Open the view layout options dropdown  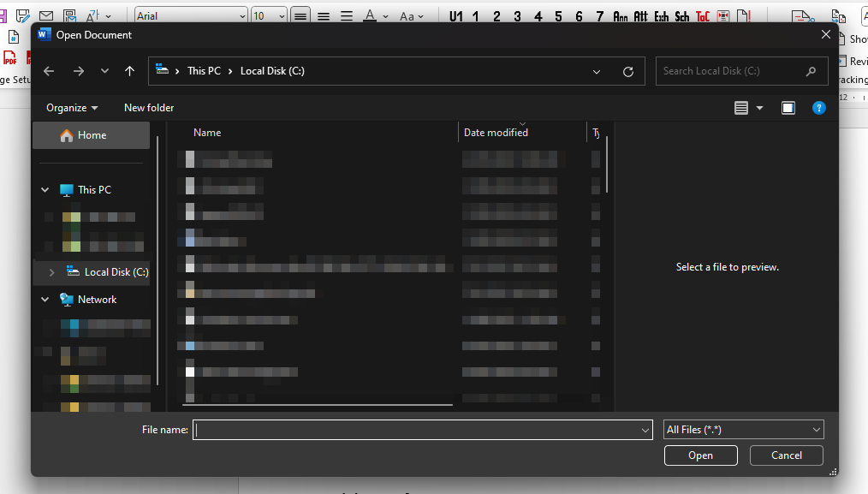click(x=746, y=108)
